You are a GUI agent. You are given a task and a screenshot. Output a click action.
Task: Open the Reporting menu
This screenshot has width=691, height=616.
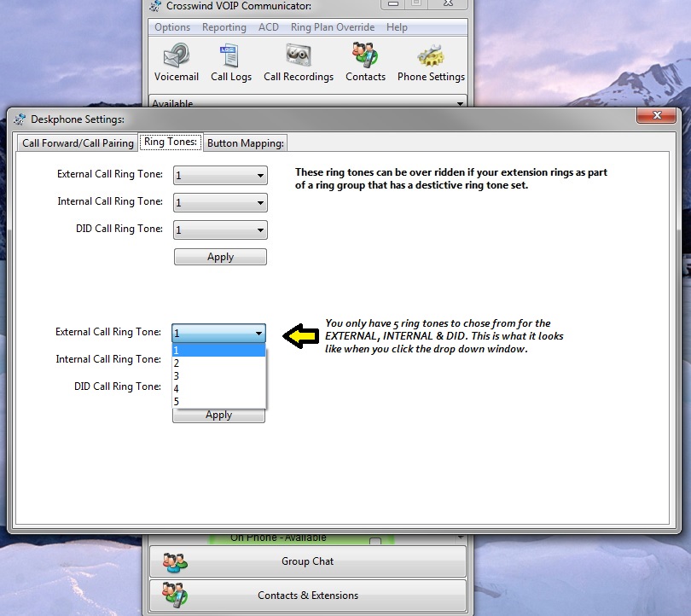pos(224,27)
